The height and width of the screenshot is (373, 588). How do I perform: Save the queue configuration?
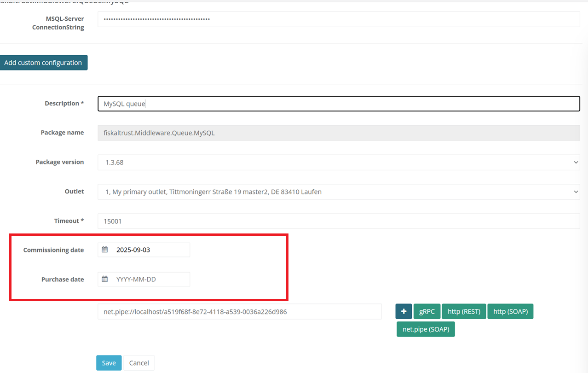(x=109, y=363)
